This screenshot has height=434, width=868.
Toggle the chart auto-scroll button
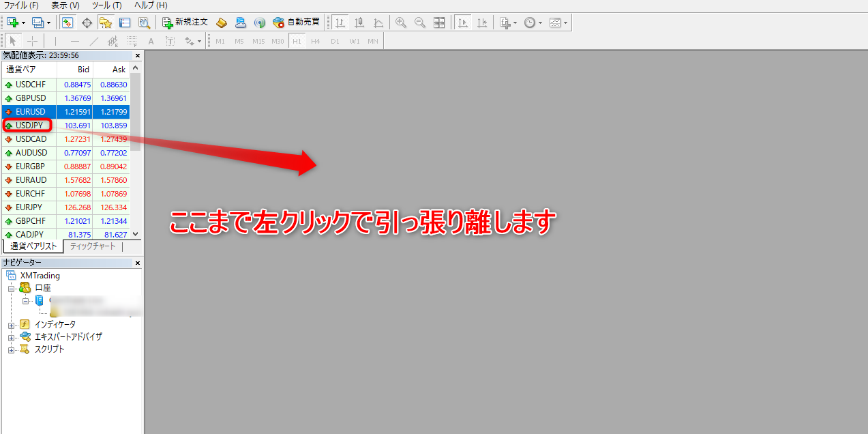(463, 23)
